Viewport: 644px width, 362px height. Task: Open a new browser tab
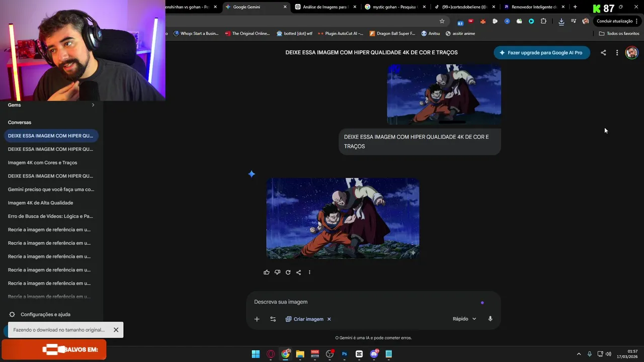tap(575, 7)
